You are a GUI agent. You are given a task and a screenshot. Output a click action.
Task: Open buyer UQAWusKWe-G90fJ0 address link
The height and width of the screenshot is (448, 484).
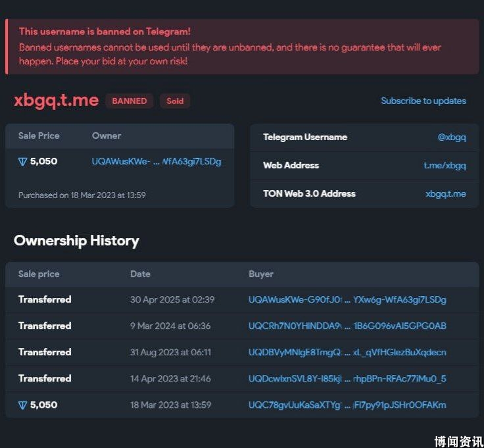pyautogui.click(x=347, y=299)
